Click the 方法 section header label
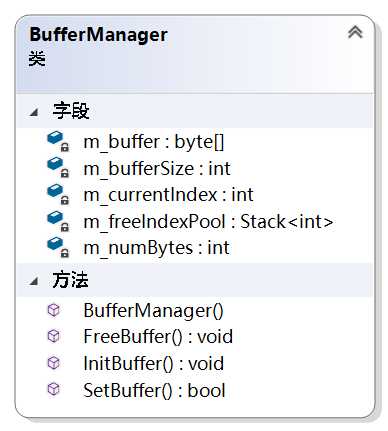This screenshot has height=431, width=388. tap(70, 280)
